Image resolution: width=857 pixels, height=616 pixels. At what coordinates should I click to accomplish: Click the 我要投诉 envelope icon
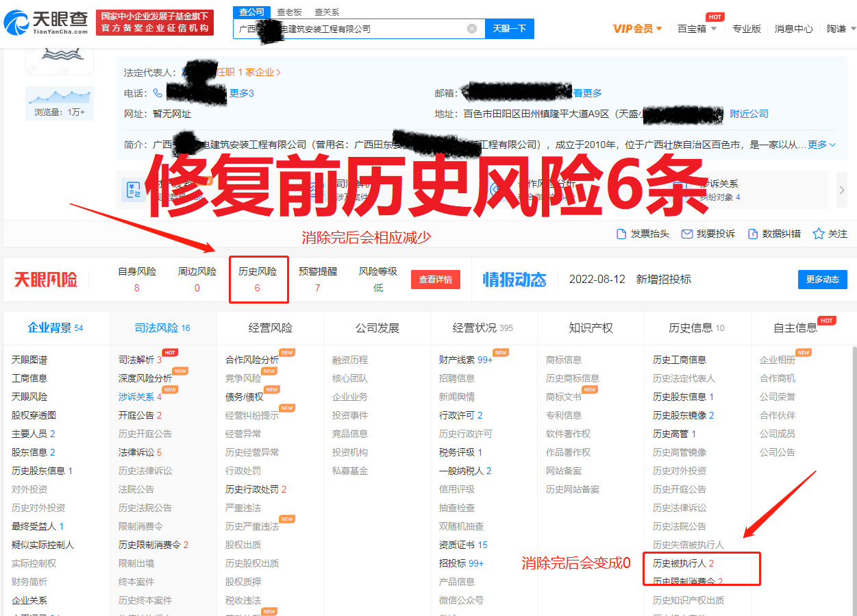(x=686, y=234)
